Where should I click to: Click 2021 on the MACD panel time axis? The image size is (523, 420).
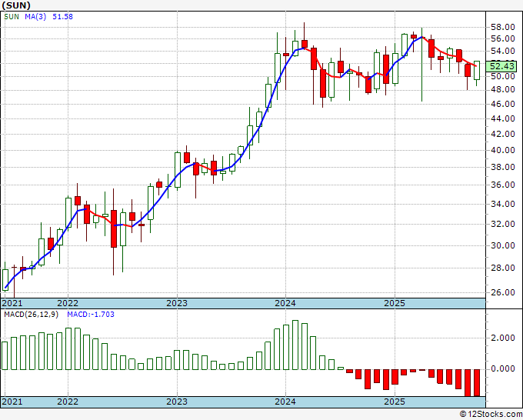(x=12, y=402)
